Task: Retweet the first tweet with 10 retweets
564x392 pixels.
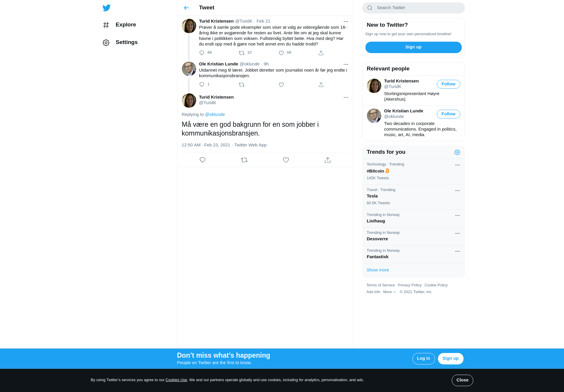Action: point(241,53)
